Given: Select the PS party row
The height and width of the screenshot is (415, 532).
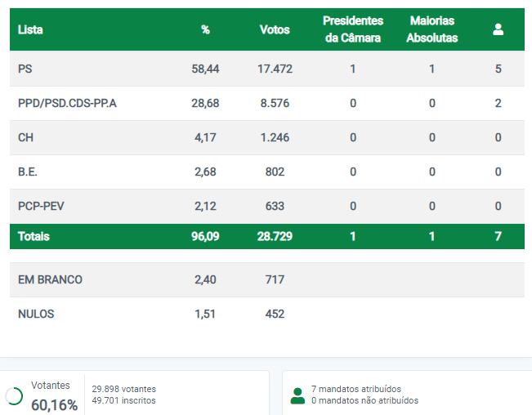Looking at the screenshot, I should click(267, 69).
